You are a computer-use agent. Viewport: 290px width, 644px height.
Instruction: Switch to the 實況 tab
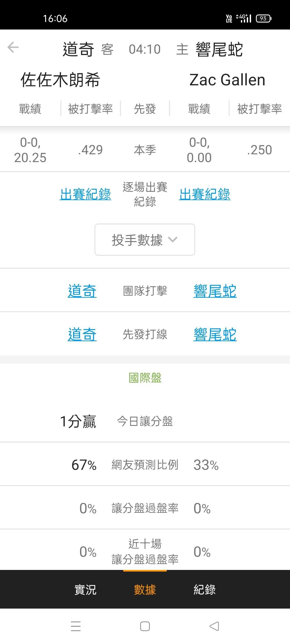click(x=85, y=590)
